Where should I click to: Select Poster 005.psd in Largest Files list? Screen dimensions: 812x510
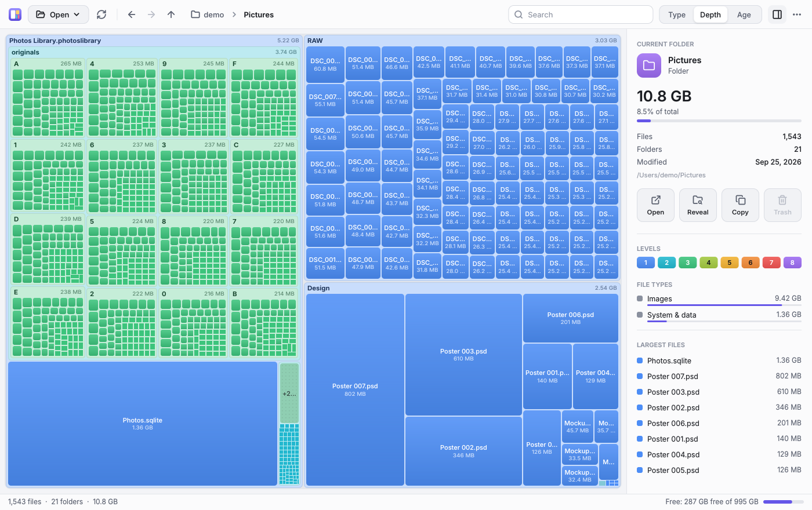(x=719, y=470)
